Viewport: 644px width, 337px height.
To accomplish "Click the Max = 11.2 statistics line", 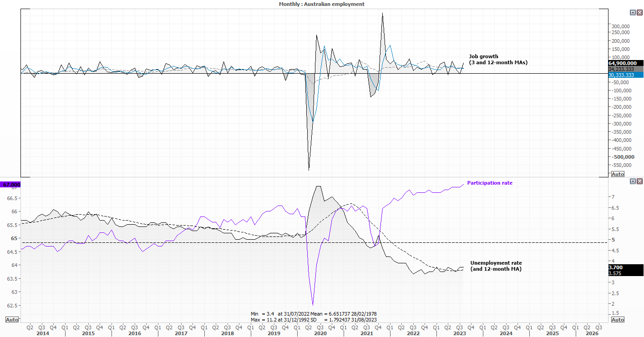I will [x=314, y=319].
